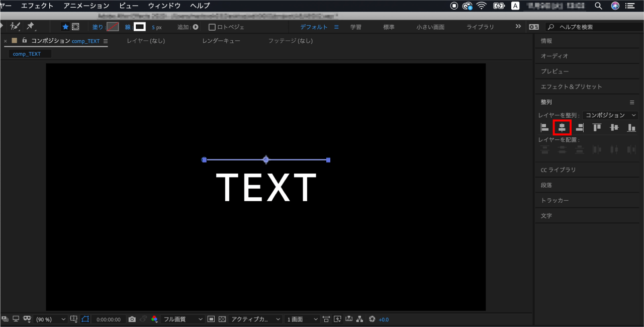Open the timeline panel icon in viewer footer
Image resolution: width=644 pixels, height=327 pixels.
coord(349,319)
